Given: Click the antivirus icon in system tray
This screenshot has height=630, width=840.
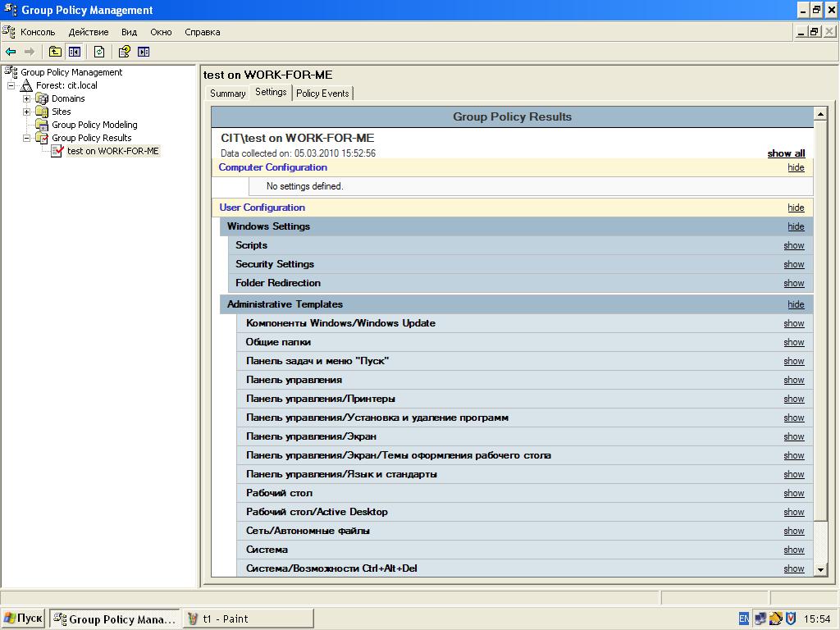Looking at the screenshot, I should 792,619.
